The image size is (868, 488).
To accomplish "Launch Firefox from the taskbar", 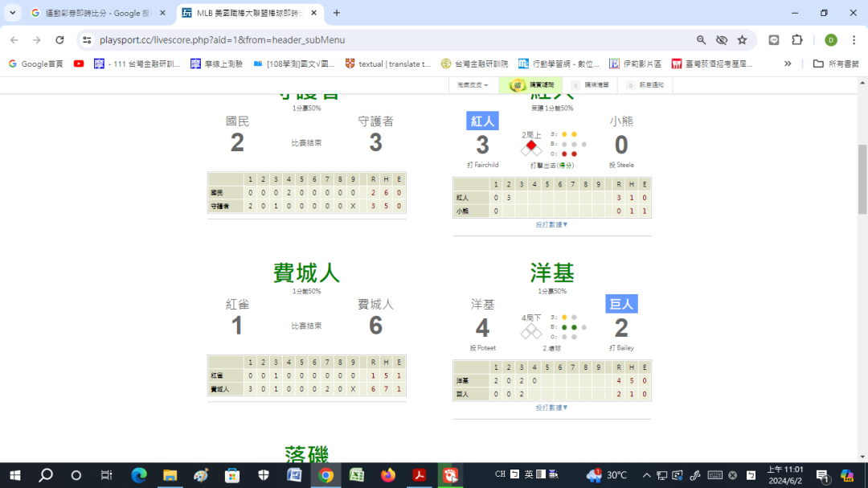I will [x=388, y=475].
